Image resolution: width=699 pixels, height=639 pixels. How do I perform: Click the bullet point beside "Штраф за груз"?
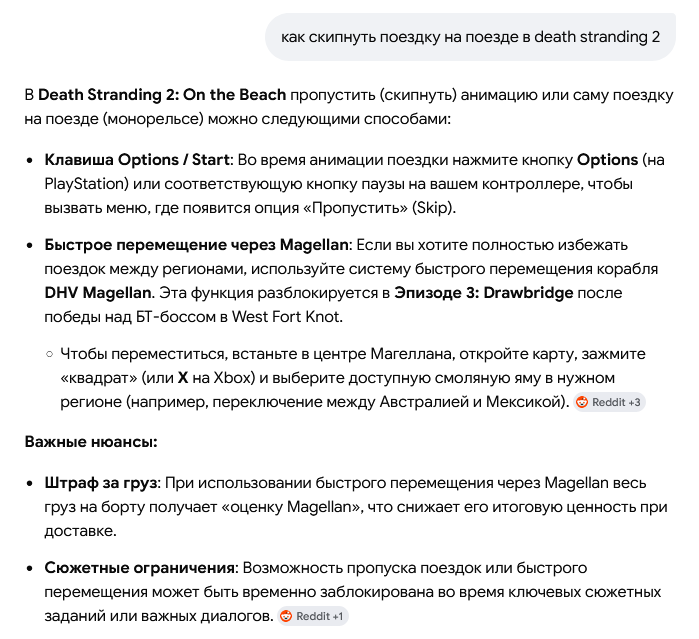point(30,484)
